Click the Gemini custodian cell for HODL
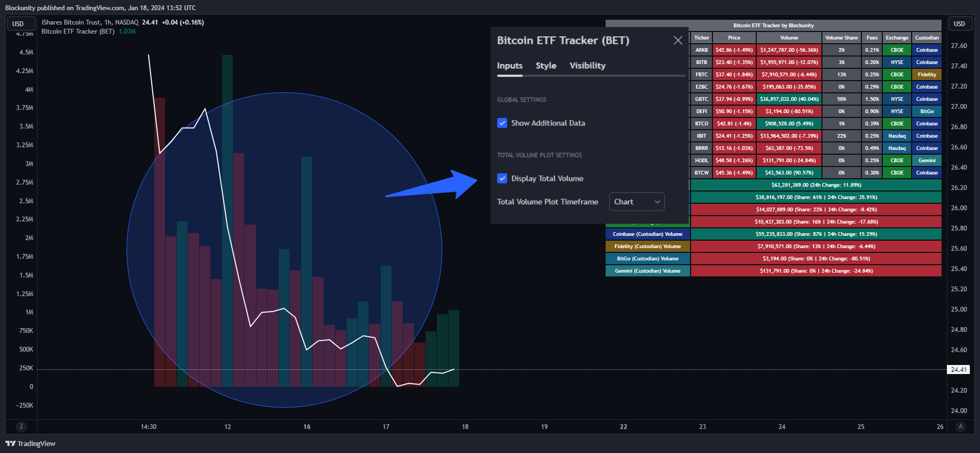 [927, 161]
